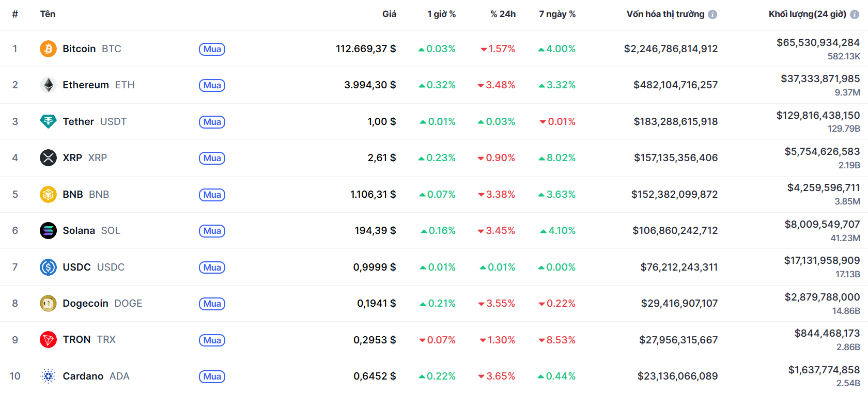The image size is (868, 394).
Task: Click Bitcoin price 112.669,37 $
Action: coord(366,49)
